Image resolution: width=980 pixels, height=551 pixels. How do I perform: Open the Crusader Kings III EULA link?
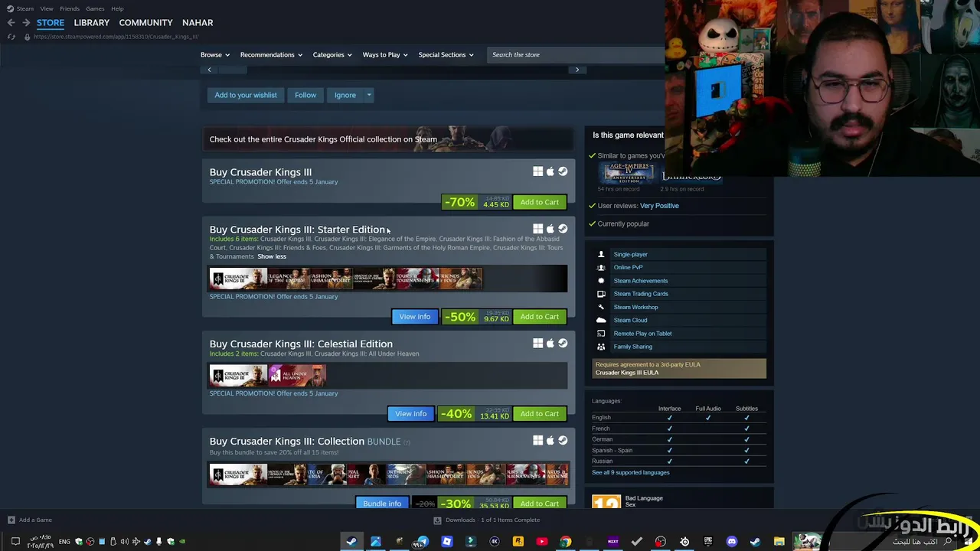coord(627,373)
